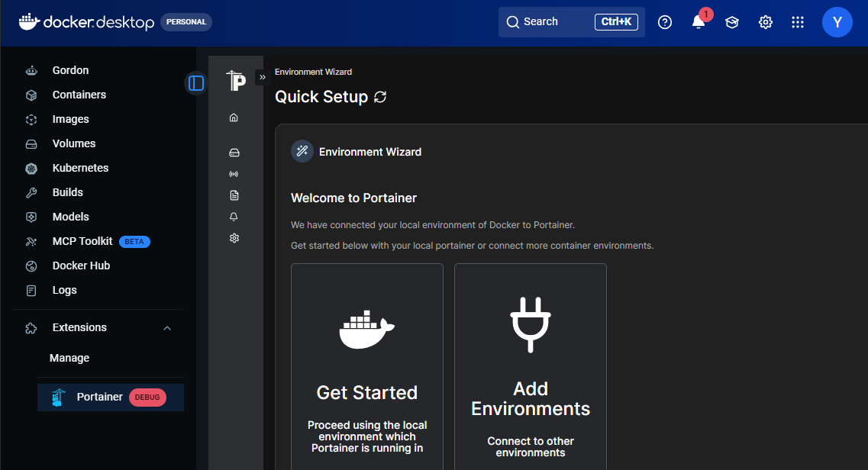Click the Quick Setup heading
Screen dimensions: 868x470
[x=321, y=97]
